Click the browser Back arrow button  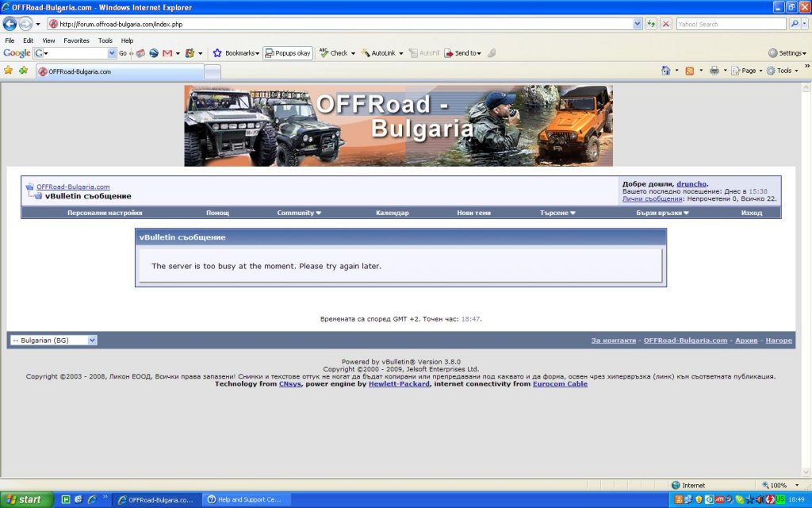(x=10, y=24)
